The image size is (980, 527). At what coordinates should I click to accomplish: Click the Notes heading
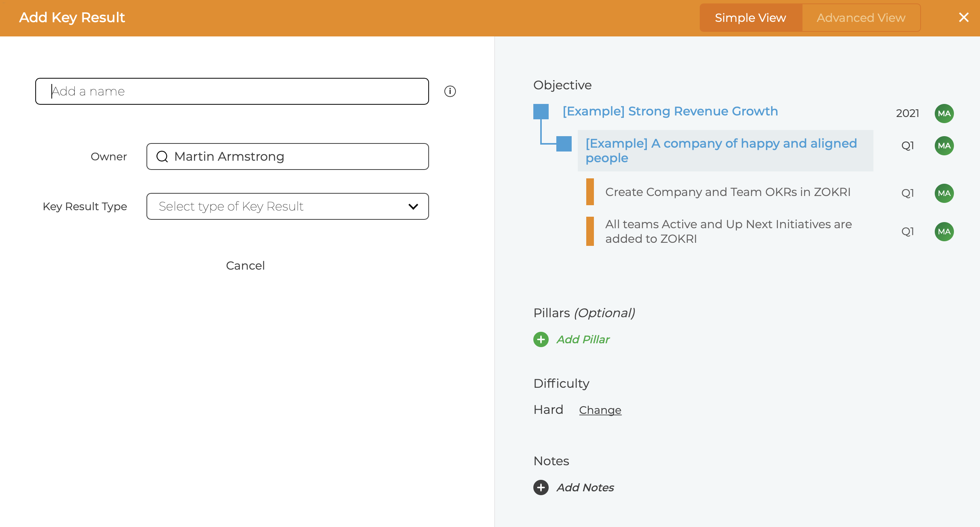551,461
